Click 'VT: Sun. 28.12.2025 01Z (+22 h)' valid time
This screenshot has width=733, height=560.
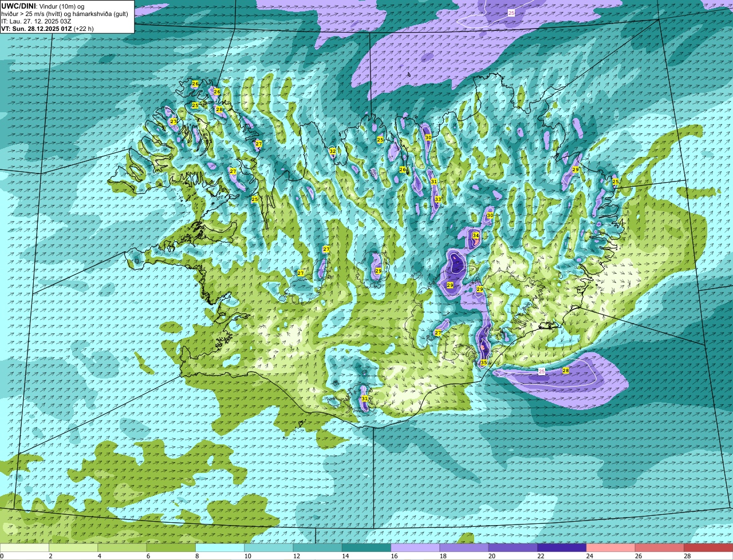[48, 29]
